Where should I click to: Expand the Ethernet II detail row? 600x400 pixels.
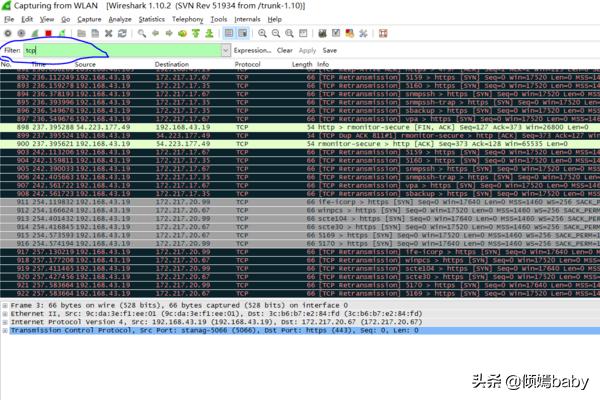pyautogui.click(x=5, y=313)
